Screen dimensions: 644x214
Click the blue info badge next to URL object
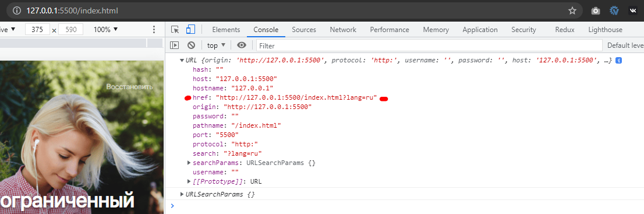point(618,61)
